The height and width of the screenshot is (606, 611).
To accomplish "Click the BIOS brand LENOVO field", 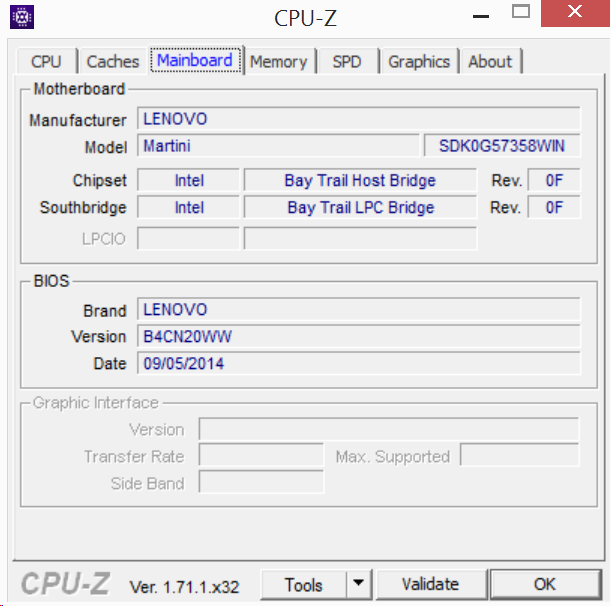I will pyautogui.click(x=358, y=309).
